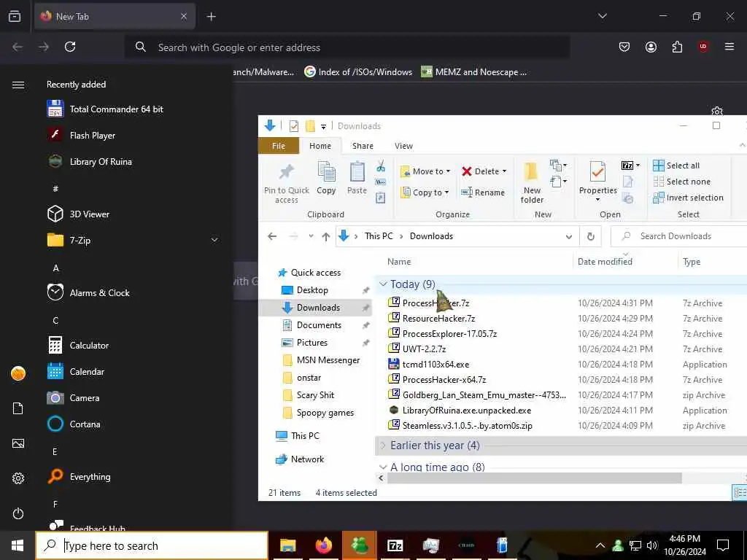Viewport: 747px width, 560px height.
Task: Open Total Commander 64 bit from Start menu
Action: tap(106, 109)
